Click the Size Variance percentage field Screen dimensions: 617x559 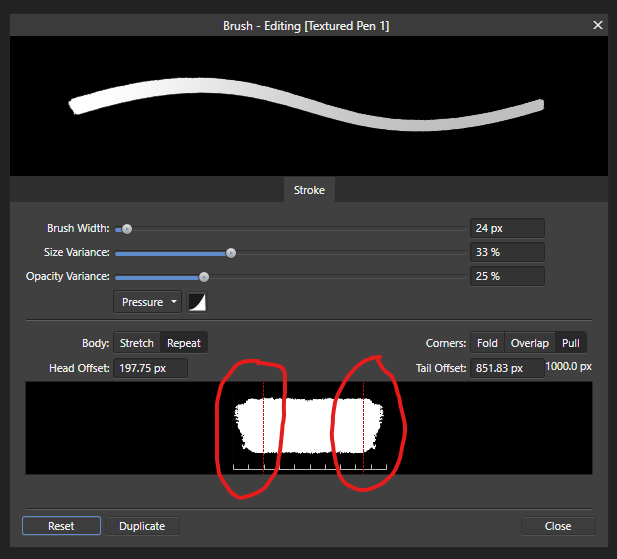507,252
